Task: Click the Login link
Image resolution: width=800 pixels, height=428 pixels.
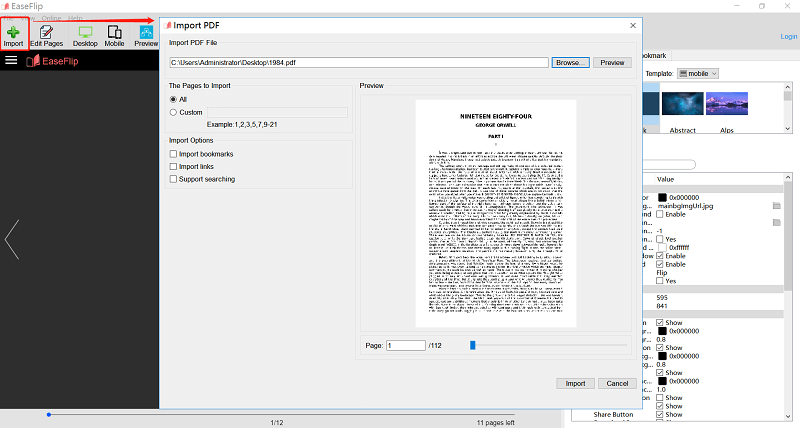Action: pyautogui.click(x=788, y=37)
